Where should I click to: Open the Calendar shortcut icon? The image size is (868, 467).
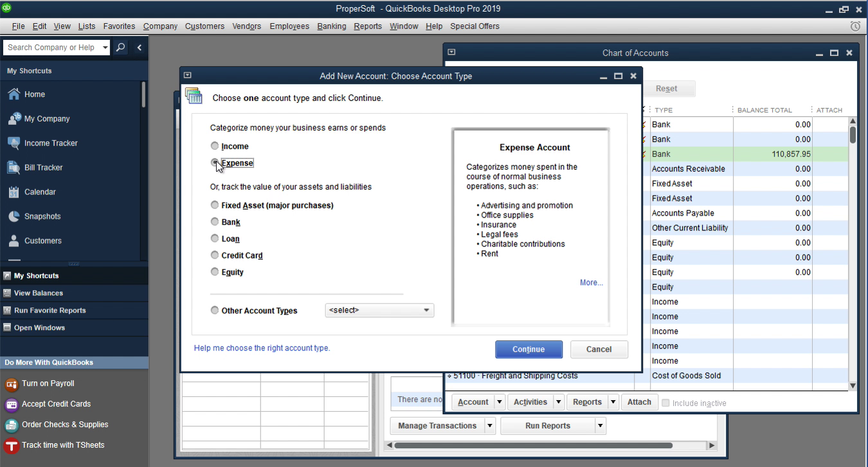(14, 192)
